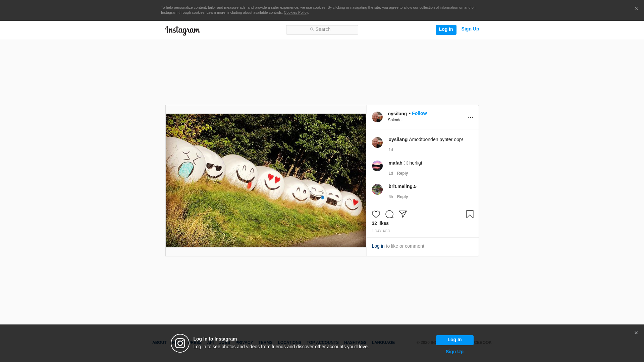Open the LOCATIONS footer link
644x362 pixels.
pyautogui.click(x=289, y=343)
